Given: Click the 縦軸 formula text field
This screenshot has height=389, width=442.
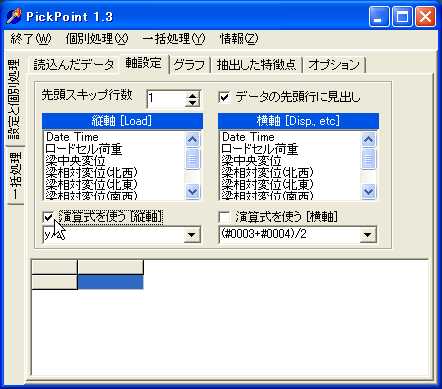Looking at the screenshot, I should click(113, 235).
